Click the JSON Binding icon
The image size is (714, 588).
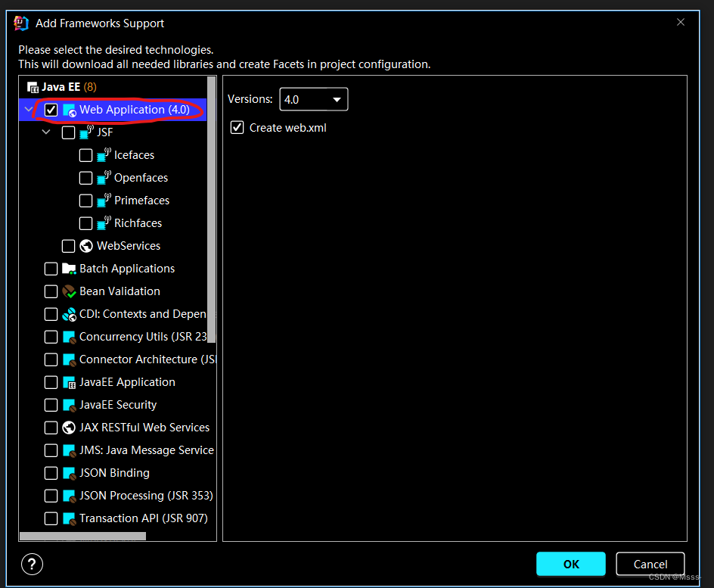[69, 473]
